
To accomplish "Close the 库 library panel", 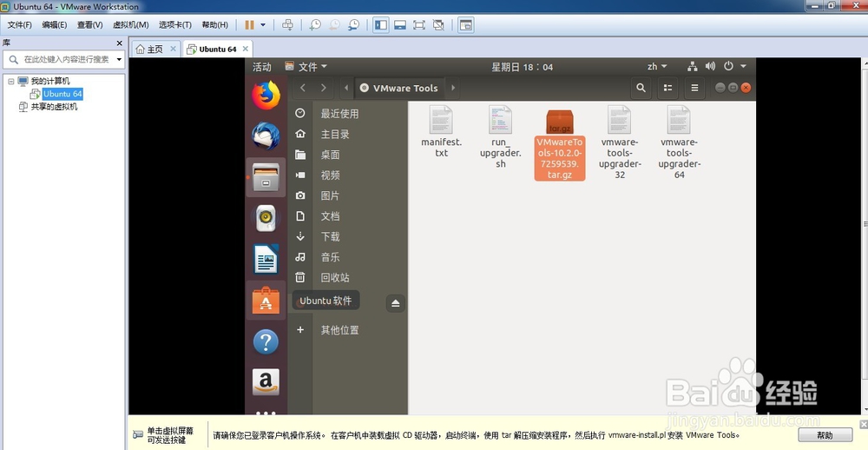I will [119, 43].
